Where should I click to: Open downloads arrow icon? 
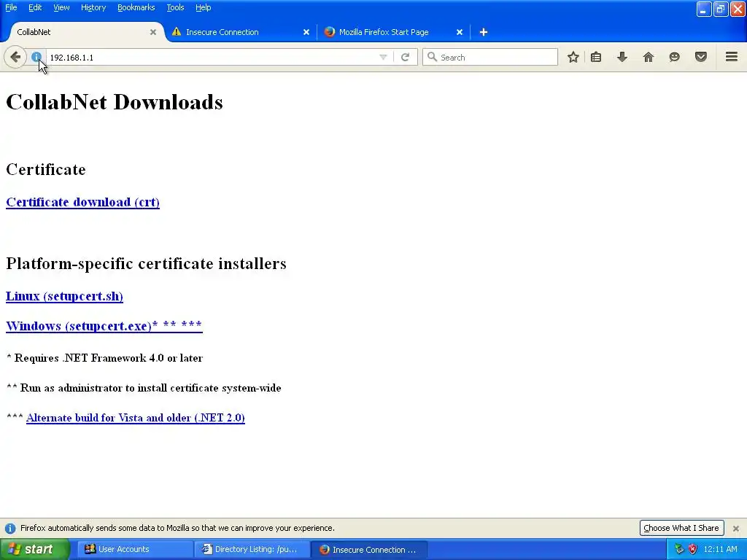pyautogui.click(x=622, y=57)
